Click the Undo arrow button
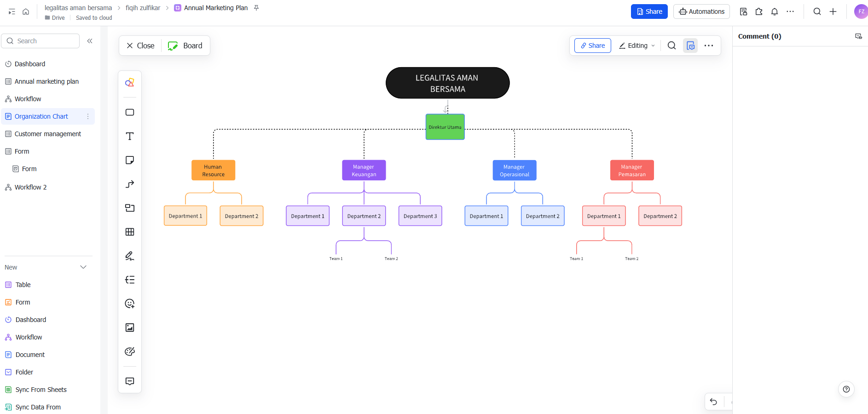 (713, 402)
